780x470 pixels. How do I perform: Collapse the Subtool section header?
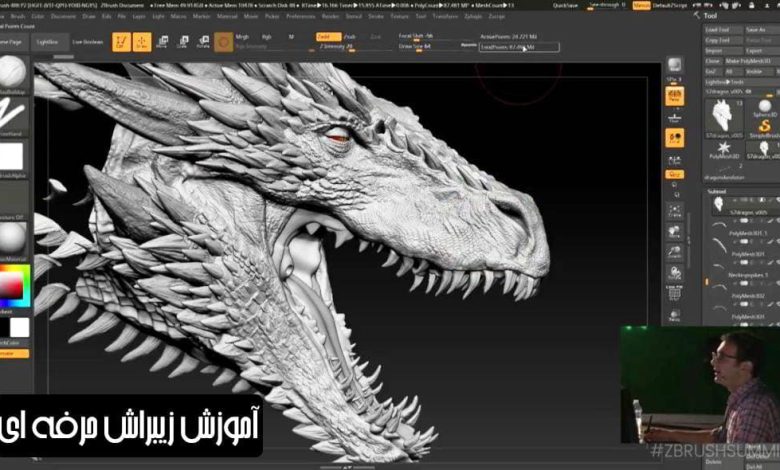(x=717, y=191)
